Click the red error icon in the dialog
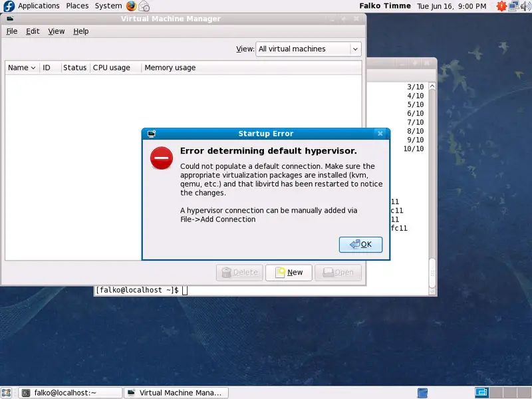The height and width of the screenshot is (399, 532). (x=162, y=158)
